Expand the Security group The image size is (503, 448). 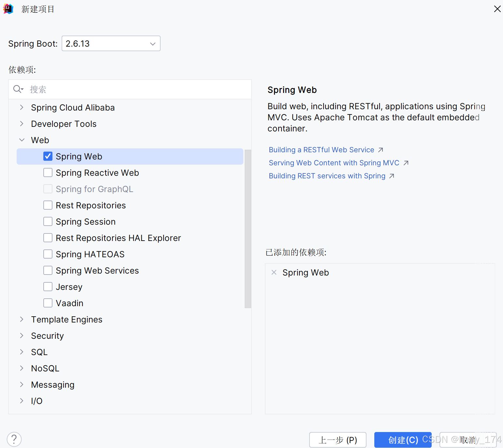(22, 336)
